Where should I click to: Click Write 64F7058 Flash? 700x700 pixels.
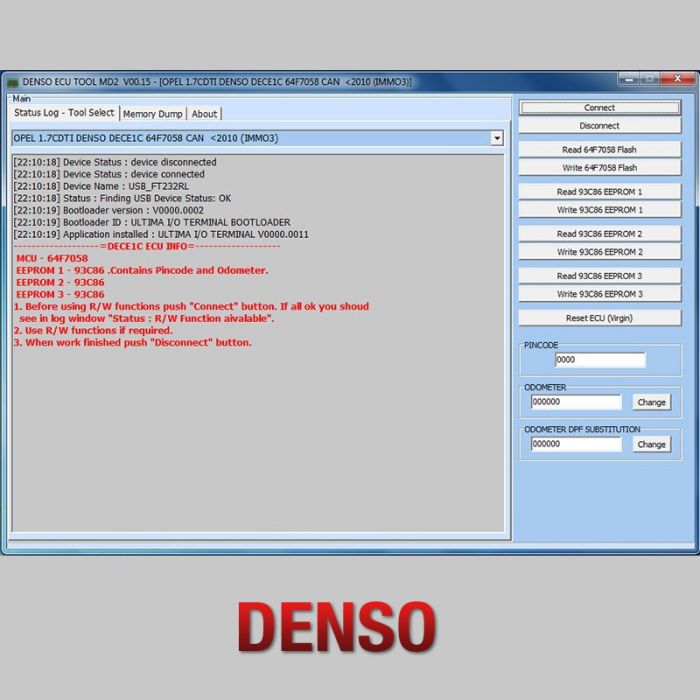tap(600, 168)
